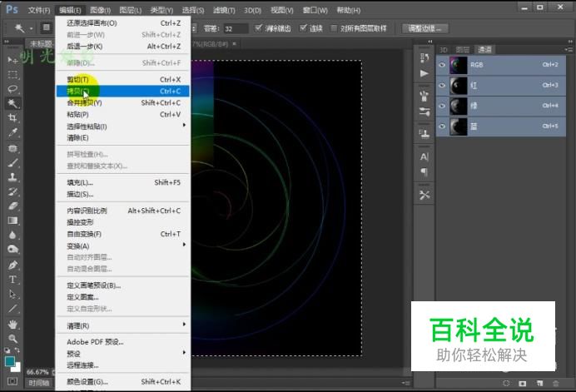Open the Magic Wand tool preset dropdown
The height and width of the screenshot is (392, 576).
(x=24, y=28)
